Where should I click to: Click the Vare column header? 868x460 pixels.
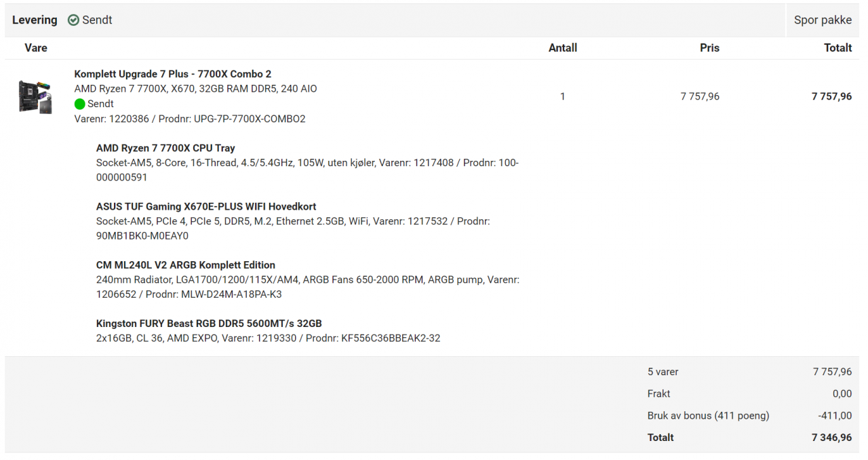pyautogui.click(x=36, y=48)
